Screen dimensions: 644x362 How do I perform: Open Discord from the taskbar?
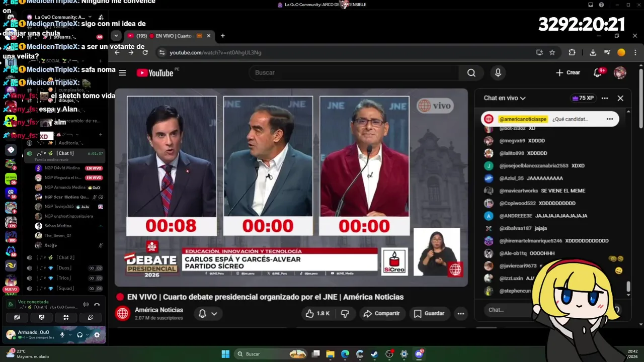point(419,354)
